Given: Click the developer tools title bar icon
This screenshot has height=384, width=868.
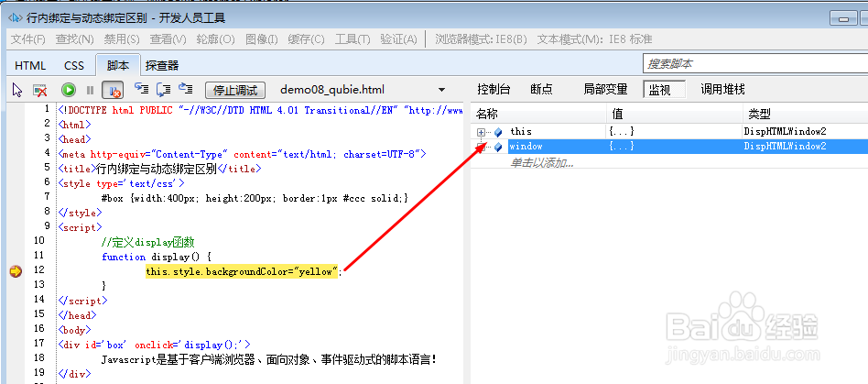Looking at the screenshot, I should (16, 18).
